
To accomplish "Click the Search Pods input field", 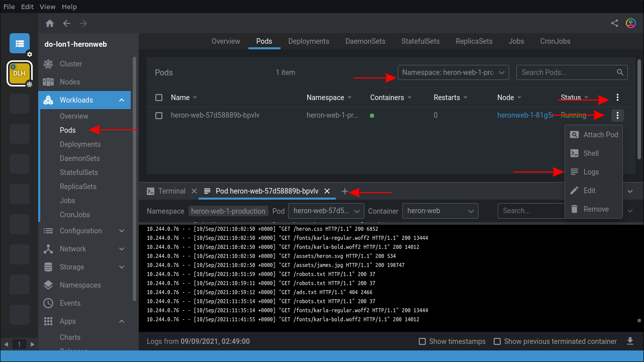I will [567, 72].
